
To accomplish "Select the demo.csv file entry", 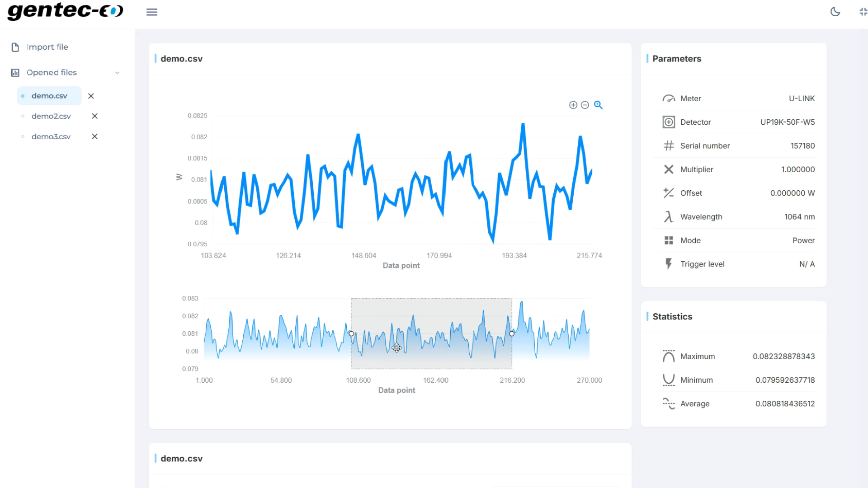I will click(x=48, y=95).
